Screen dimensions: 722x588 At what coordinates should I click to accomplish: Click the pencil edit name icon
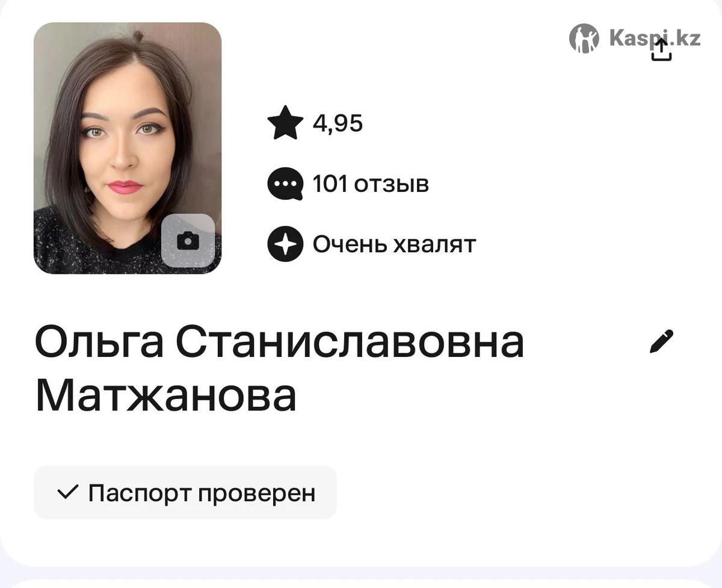click(x=662, y=341)
